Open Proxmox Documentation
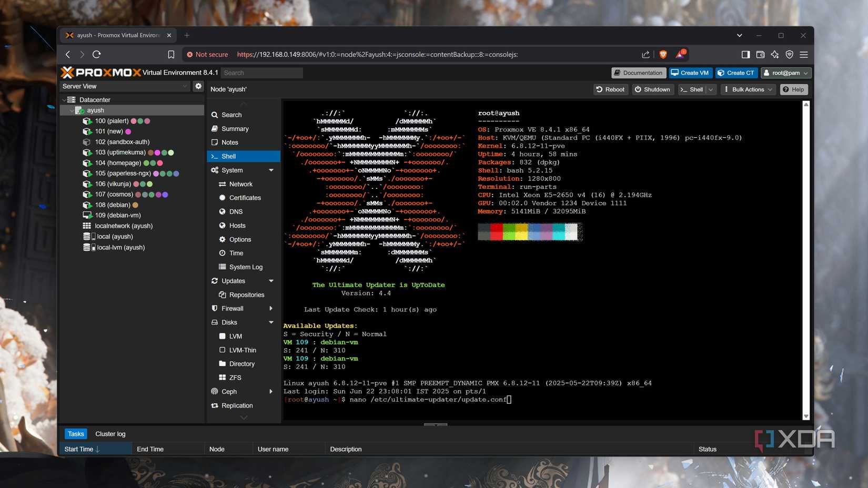The image size is (868, 488). click(638, 73)
